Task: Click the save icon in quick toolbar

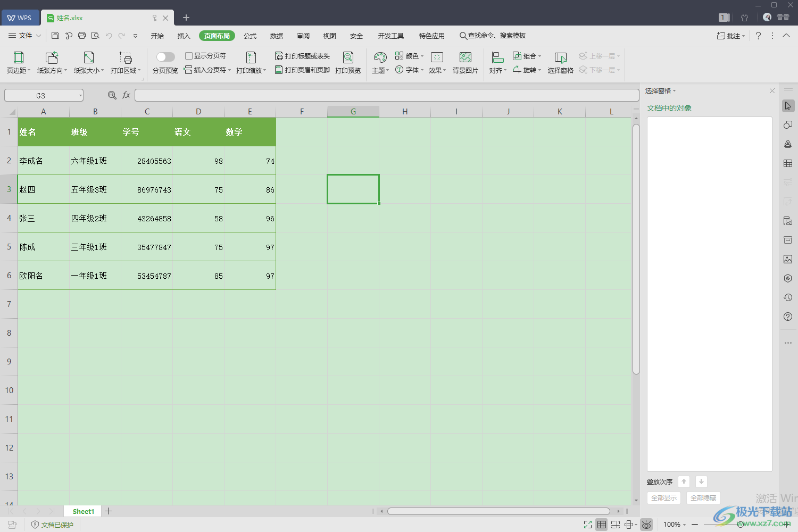Action: click(x=55, y=36)
